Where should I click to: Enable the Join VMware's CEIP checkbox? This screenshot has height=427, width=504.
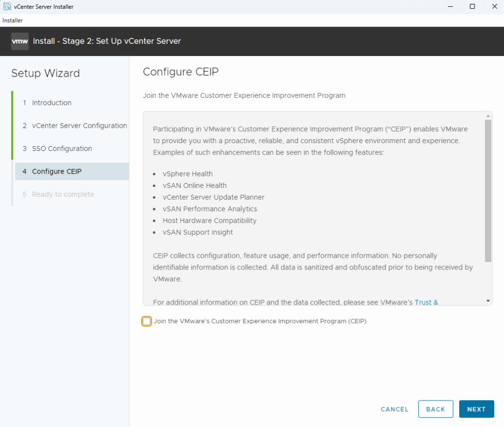[x=147, y=321]
